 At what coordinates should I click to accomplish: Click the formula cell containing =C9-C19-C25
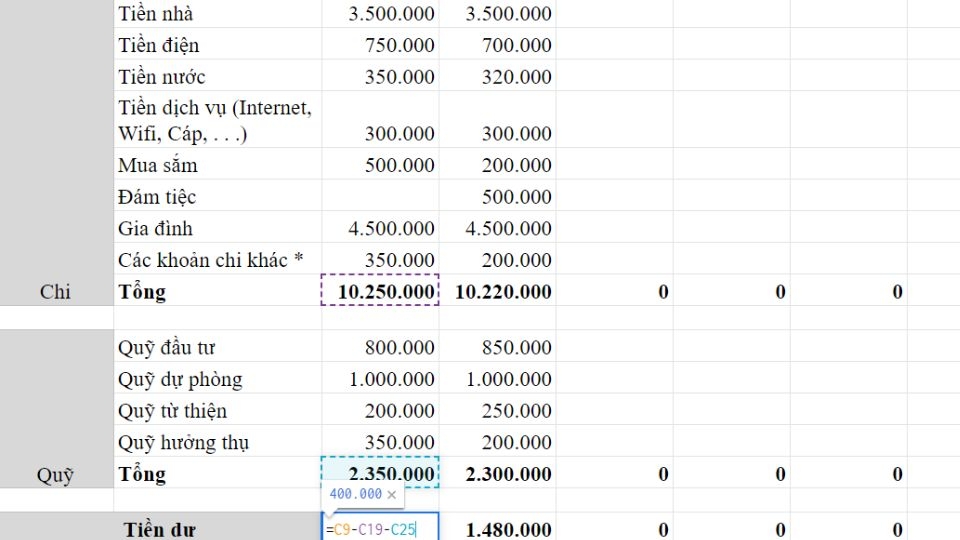[380, 529]
